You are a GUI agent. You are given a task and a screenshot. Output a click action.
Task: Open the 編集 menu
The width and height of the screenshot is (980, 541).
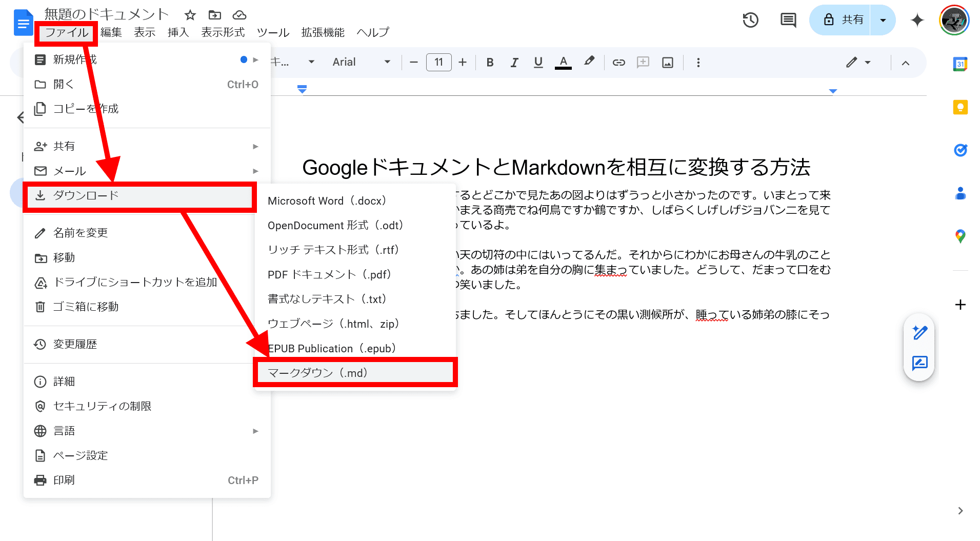click(111, 32)
